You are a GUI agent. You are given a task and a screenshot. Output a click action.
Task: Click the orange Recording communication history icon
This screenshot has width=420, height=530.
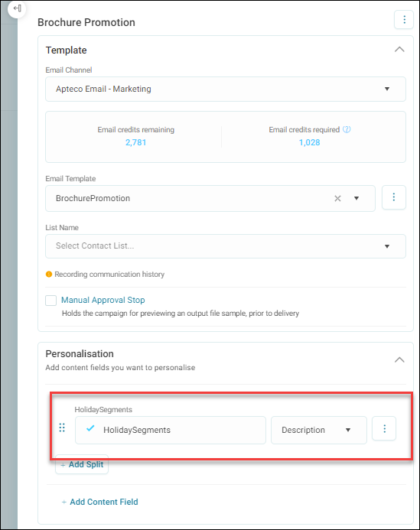pos(49,274)
